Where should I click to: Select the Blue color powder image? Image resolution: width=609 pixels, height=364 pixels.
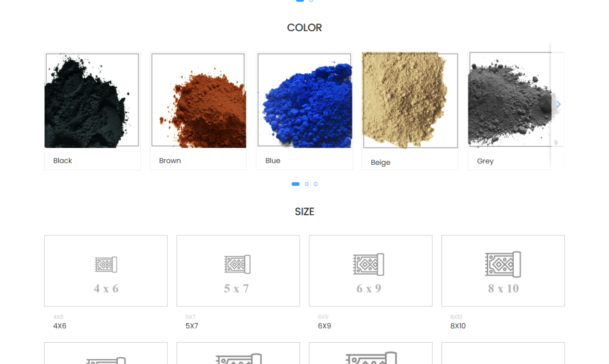pos(304,100)
